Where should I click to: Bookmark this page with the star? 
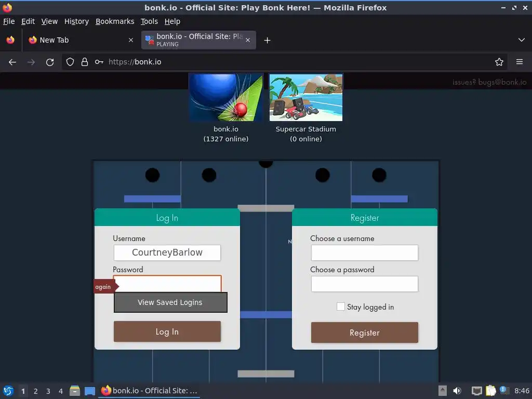click(x=499, y=62)
